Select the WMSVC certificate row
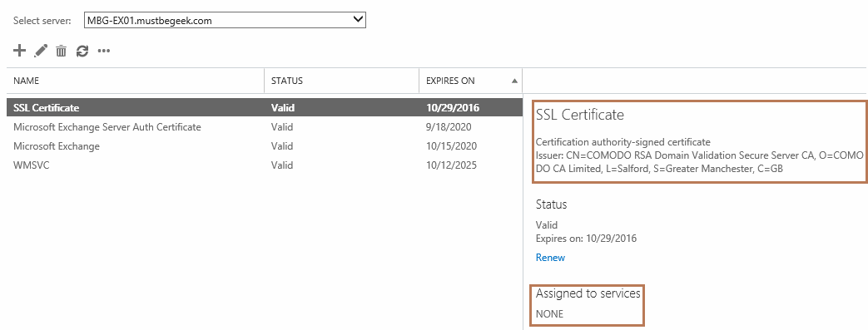 [x=265, y=165]
